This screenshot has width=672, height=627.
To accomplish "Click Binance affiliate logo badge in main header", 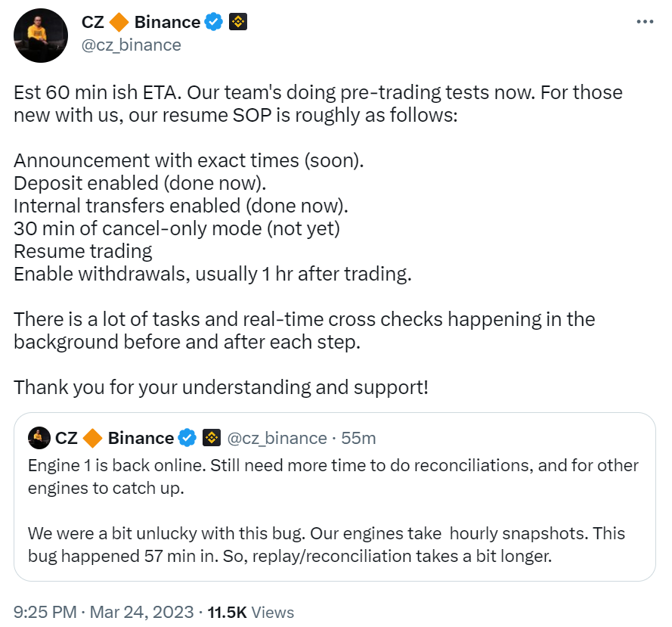I will coord(238,23).
